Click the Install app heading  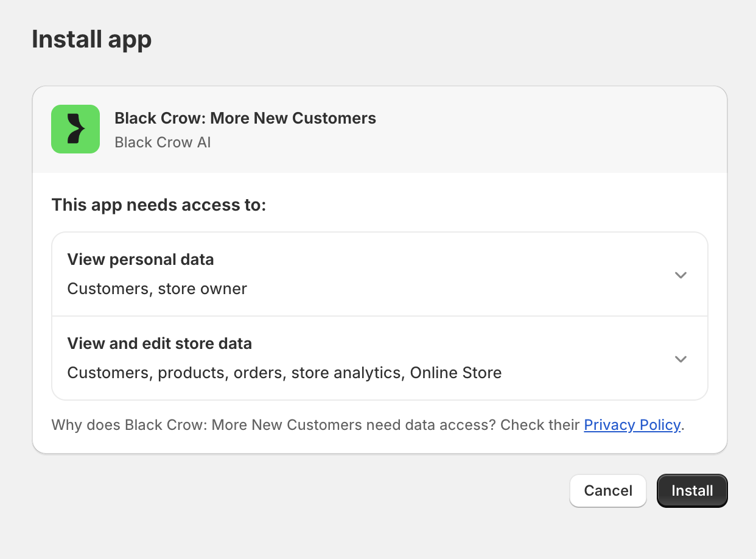91,39
